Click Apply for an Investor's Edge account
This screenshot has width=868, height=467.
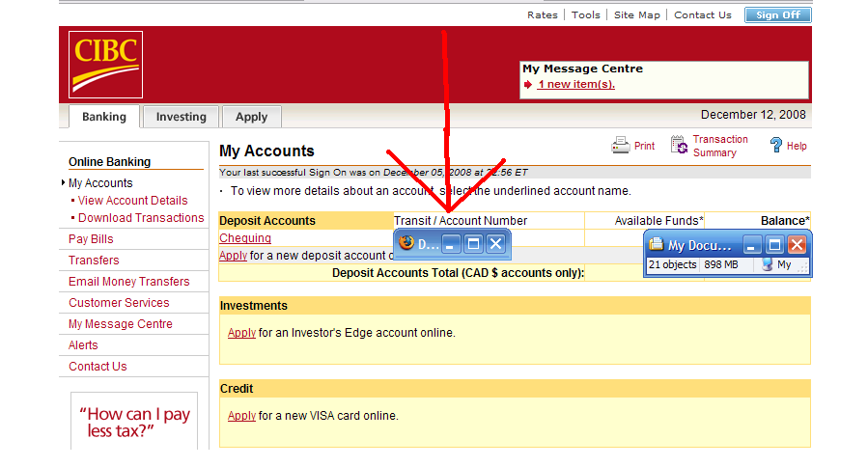241,333
